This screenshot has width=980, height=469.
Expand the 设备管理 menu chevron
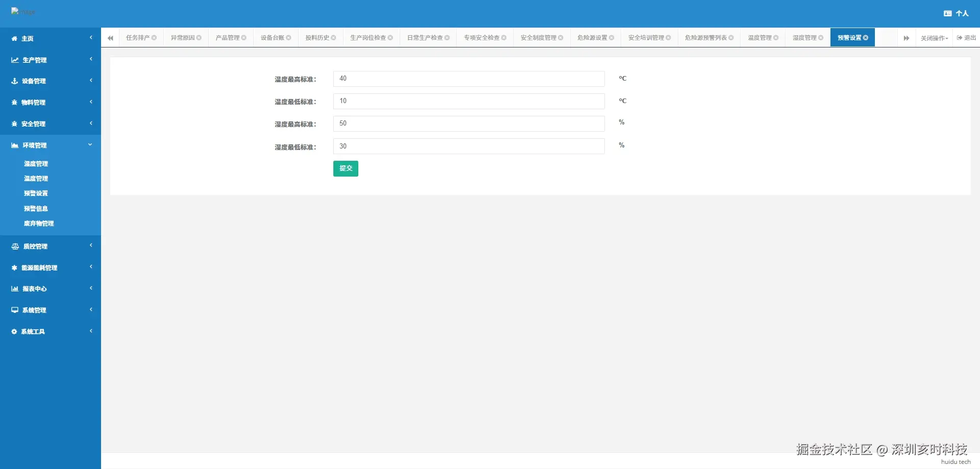coord(91,81)
